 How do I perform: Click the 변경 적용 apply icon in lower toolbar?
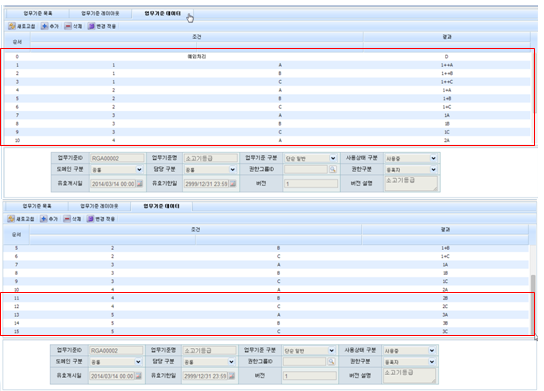coord(90,219)
